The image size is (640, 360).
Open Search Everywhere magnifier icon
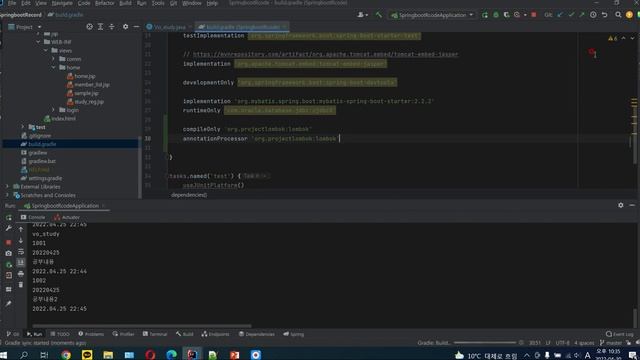point(618,15)
